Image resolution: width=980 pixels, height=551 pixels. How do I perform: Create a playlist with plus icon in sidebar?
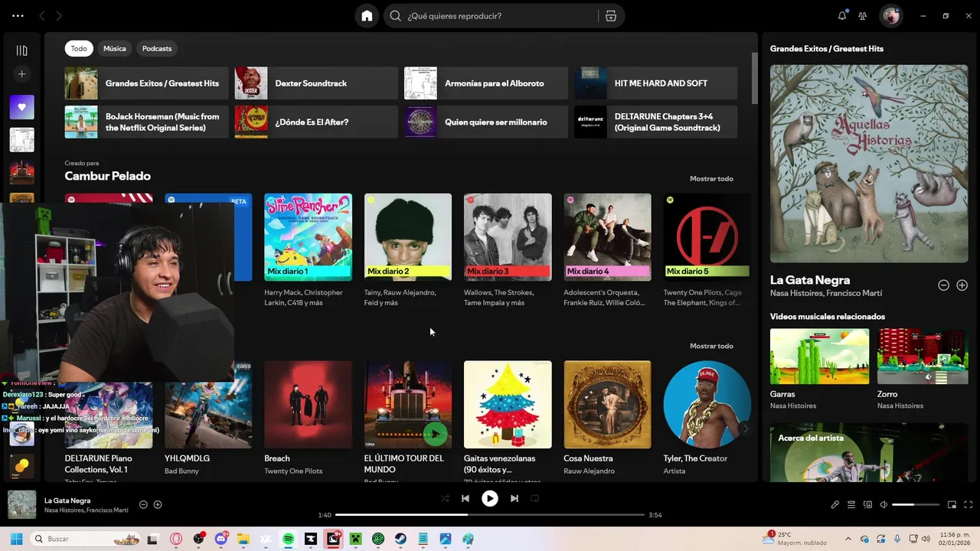click(x=21, y=74)
